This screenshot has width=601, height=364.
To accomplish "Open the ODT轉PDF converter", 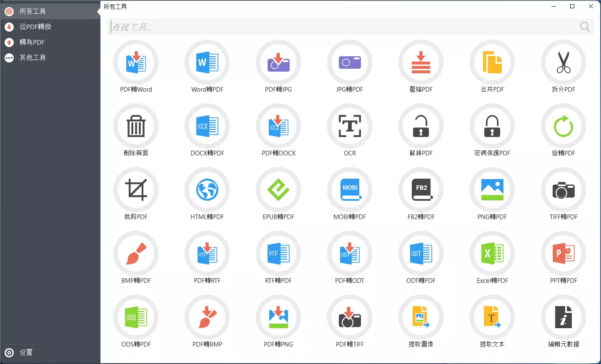I will click(421, 254).
